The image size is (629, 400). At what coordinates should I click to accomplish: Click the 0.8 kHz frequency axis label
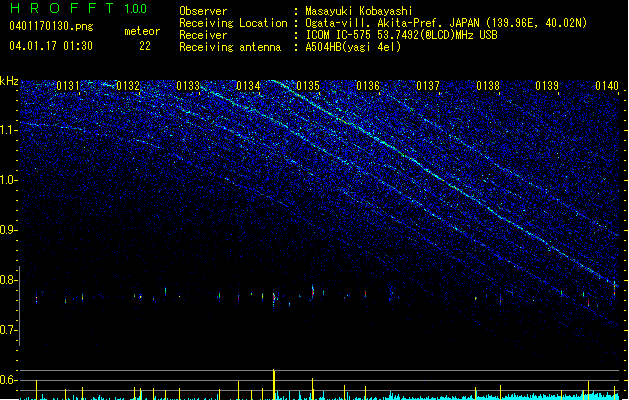click(x=9, y=280)
